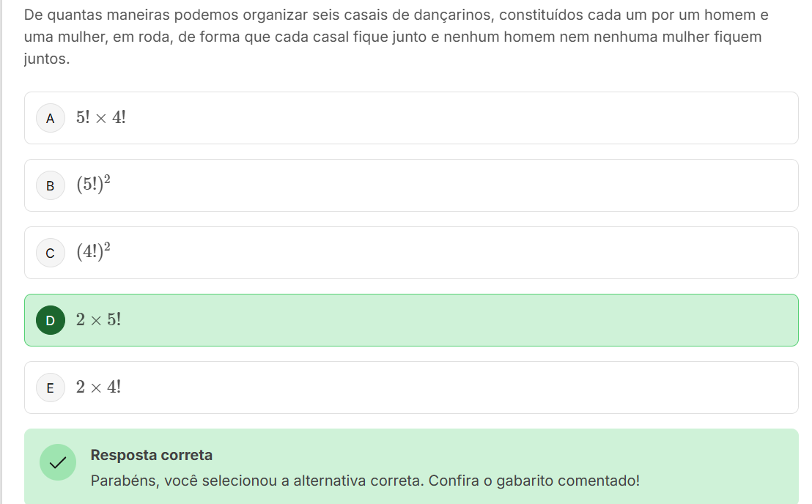Click the formula (5!)² in option B
812x504 pixels.
93,185
